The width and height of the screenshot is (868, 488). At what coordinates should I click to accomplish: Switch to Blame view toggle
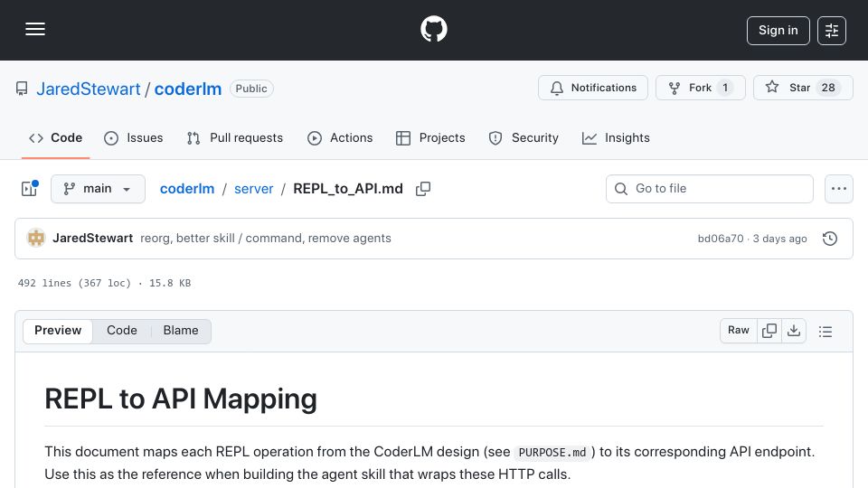point(181,331)
